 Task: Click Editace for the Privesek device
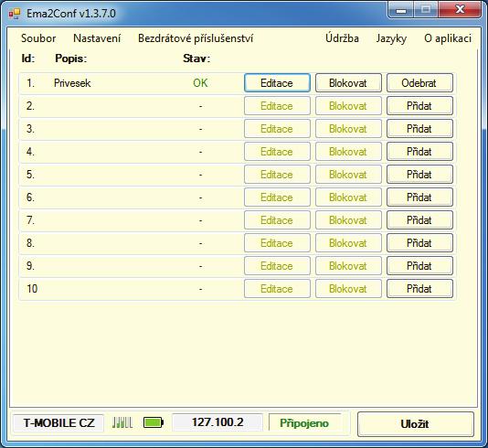tap(277, 83)
